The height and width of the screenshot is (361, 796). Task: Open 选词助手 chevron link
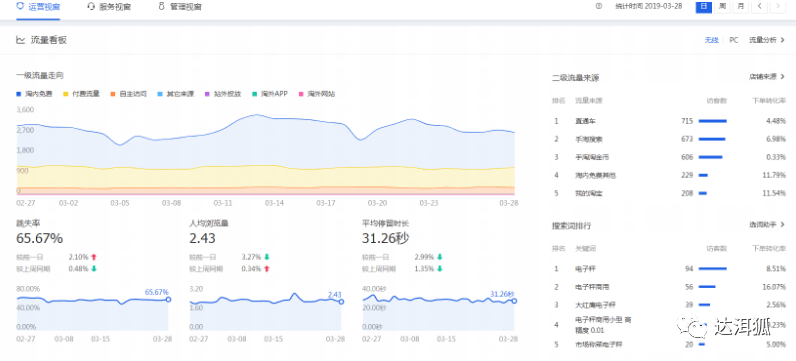(782, 224)
